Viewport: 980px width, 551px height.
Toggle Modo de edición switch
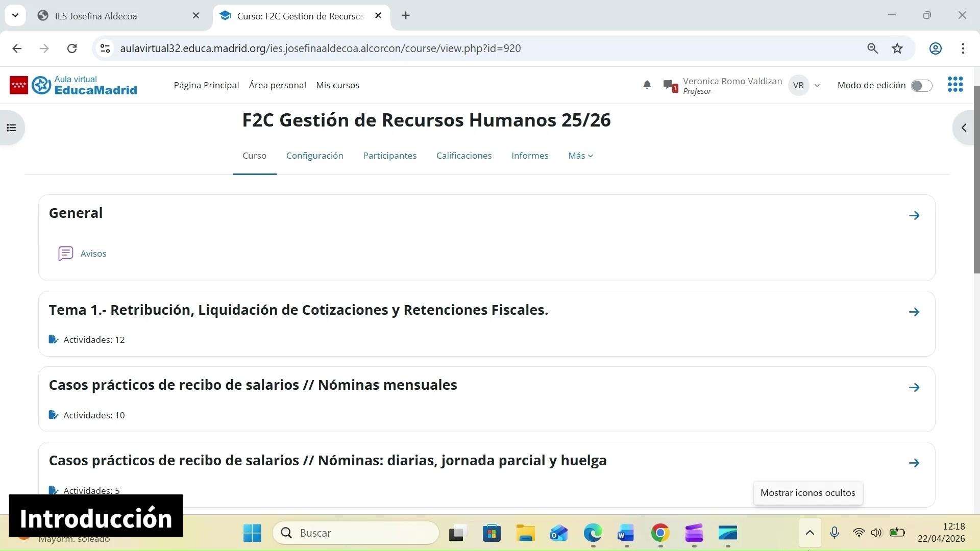coord(921,86)
